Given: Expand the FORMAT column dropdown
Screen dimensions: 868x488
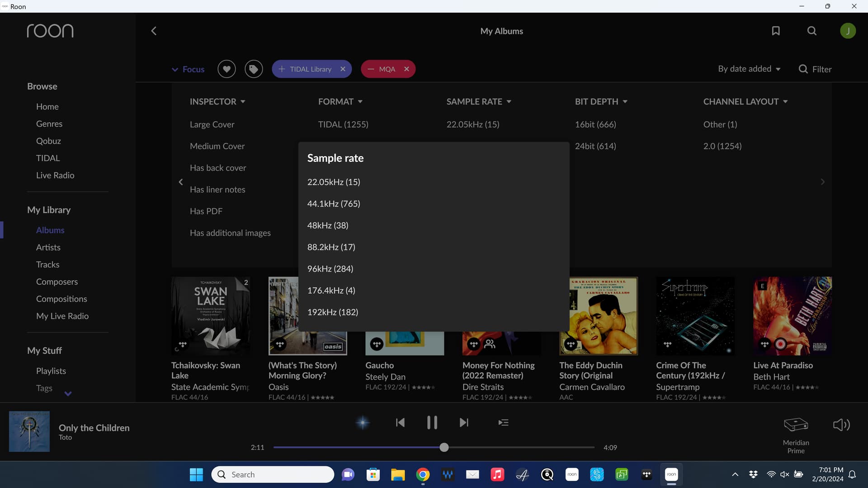Looking at the screenshot, I should (x=340, y=102).
